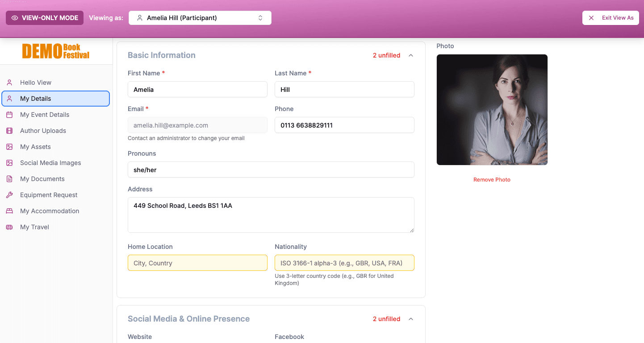
Task: Open Equipment Request via the wrench icon
Action: click(x=9, y=195)
